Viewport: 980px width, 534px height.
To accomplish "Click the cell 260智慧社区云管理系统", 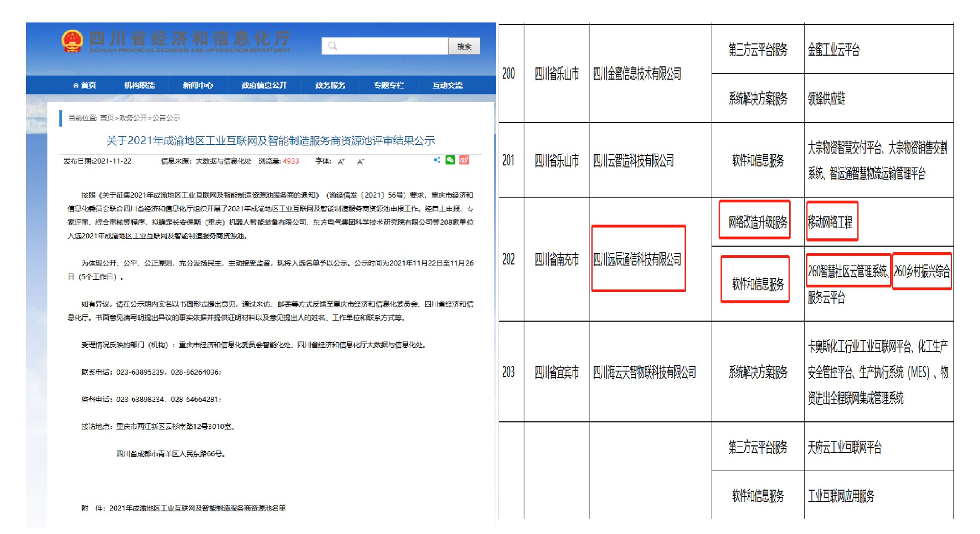I will (x=848, y=271).
